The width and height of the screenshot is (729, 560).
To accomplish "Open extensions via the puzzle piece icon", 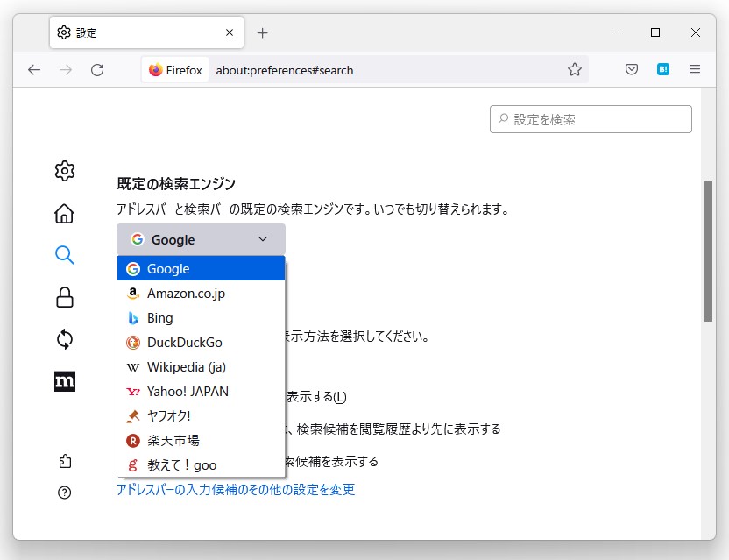I will pyautogui.click(x=64, y=462).
